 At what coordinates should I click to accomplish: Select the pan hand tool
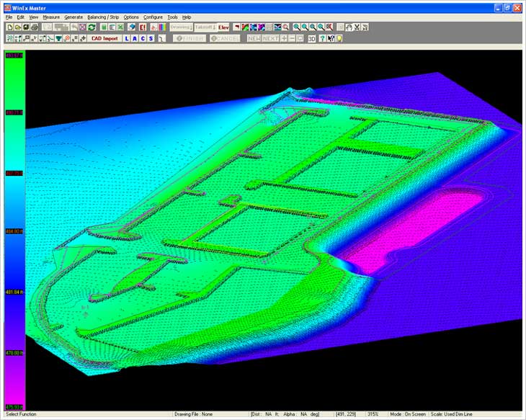(349, 27)
